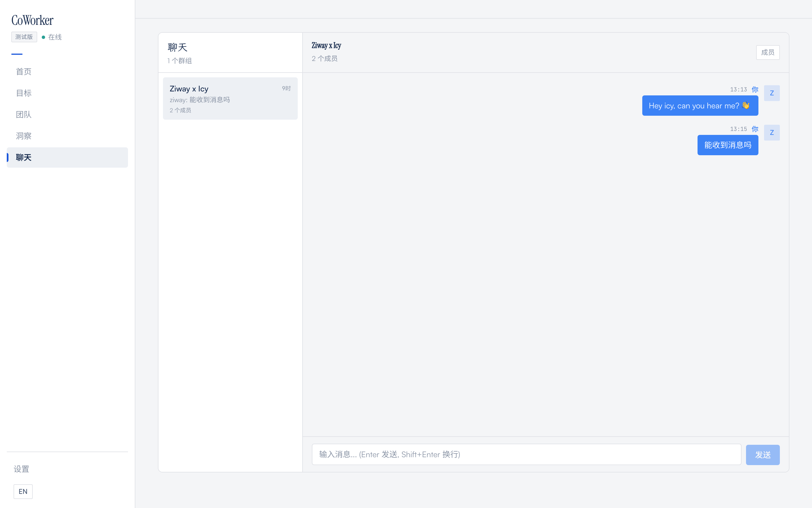Image resolution: width=812 pixels, height=508 pixels.
Task: Switch language with the EN button
Action: pyautogui.click(x=23, y=492)
